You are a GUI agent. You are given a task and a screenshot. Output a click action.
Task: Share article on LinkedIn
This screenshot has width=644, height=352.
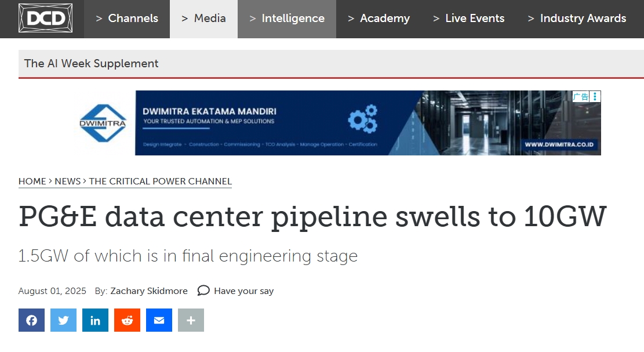pos(95,320)
